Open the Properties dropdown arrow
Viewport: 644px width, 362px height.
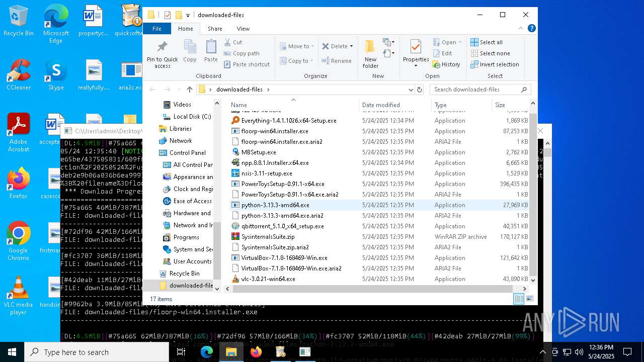416,65
